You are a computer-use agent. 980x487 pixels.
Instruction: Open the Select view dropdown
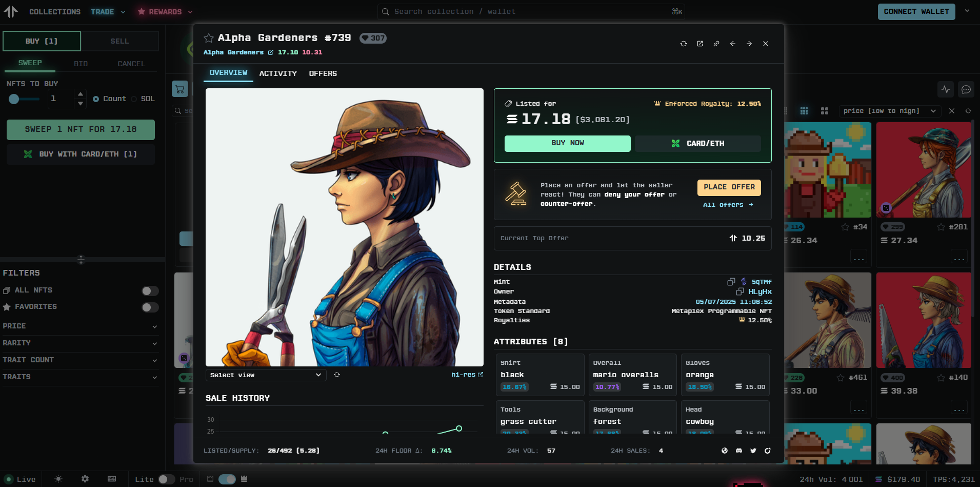click(266, 375)
